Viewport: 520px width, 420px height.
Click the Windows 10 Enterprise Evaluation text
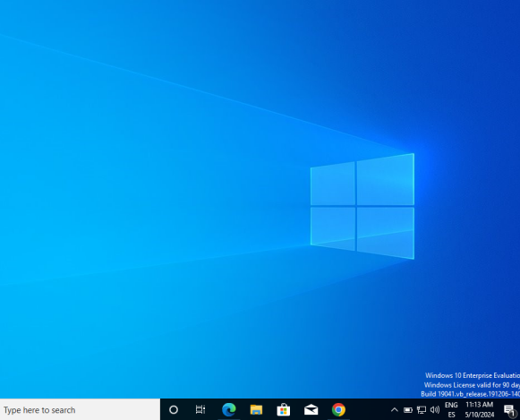tap(473, 375)
